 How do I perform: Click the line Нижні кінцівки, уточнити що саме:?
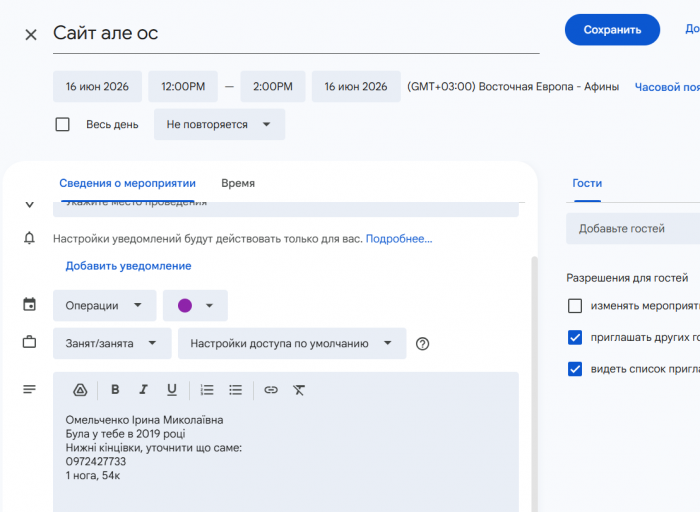coord(154,448)
